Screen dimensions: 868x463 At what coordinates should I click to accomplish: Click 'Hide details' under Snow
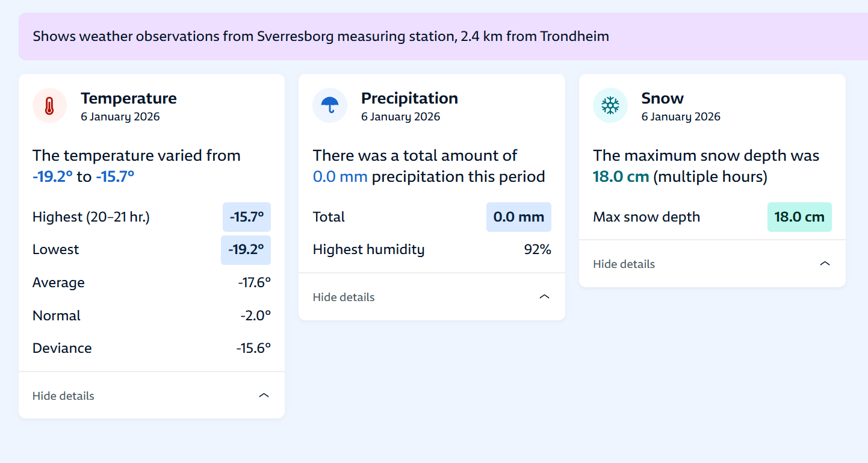[x=624, y=264]
